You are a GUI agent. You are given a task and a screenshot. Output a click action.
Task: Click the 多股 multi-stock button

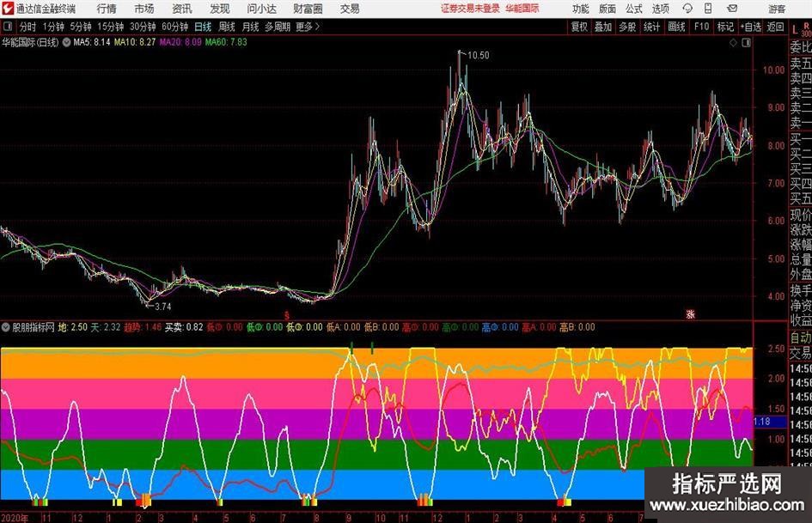pos(627,27)
